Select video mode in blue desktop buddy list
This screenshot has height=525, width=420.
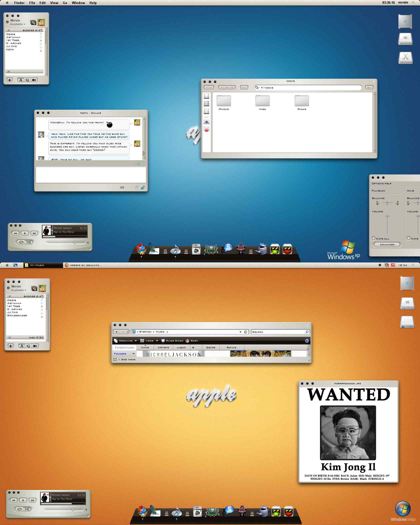coord(34,80)
